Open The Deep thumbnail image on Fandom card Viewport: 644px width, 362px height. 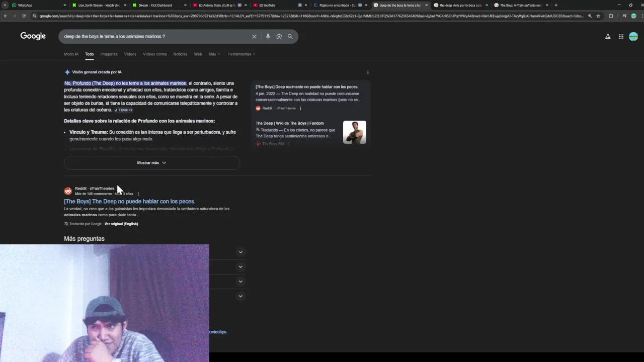point(355,132)
